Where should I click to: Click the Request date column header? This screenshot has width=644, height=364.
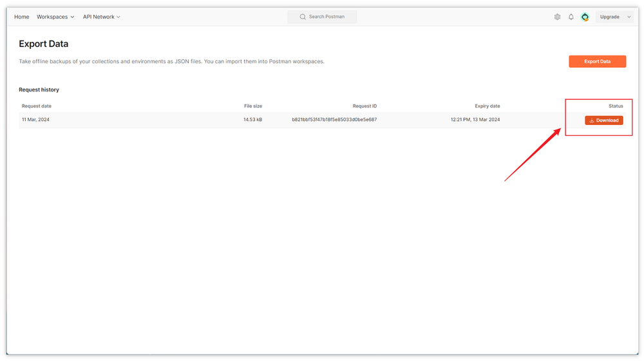click(37, 106)
